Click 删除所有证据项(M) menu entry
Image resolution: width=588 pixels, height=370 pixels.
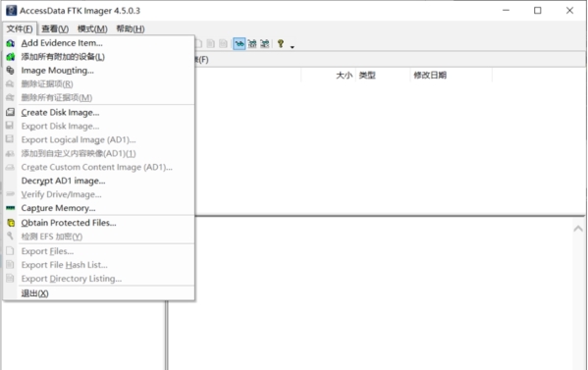tap(98, 98)
